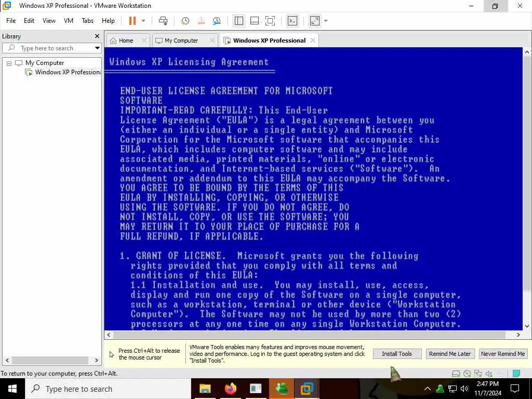The width and height of the screenshot is (532, 399).
Task: Click the console vertical scrollbar up arrow
Action: (527, 52)
